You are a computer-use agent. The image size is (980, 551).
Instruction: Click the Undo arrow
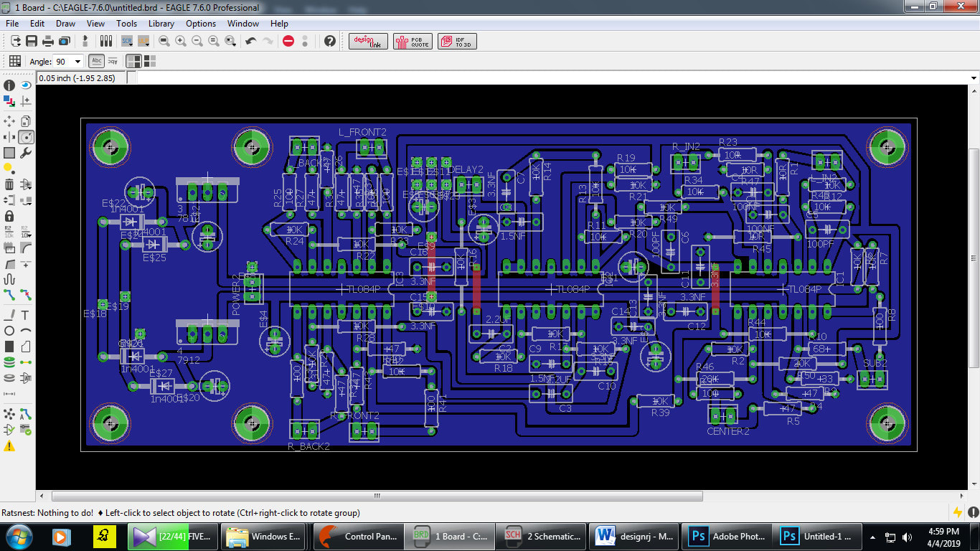[250, 41]
